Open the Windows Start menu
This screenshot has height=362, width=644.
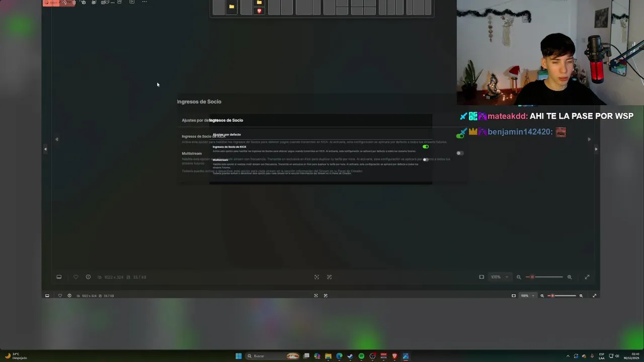pos(238,356)
